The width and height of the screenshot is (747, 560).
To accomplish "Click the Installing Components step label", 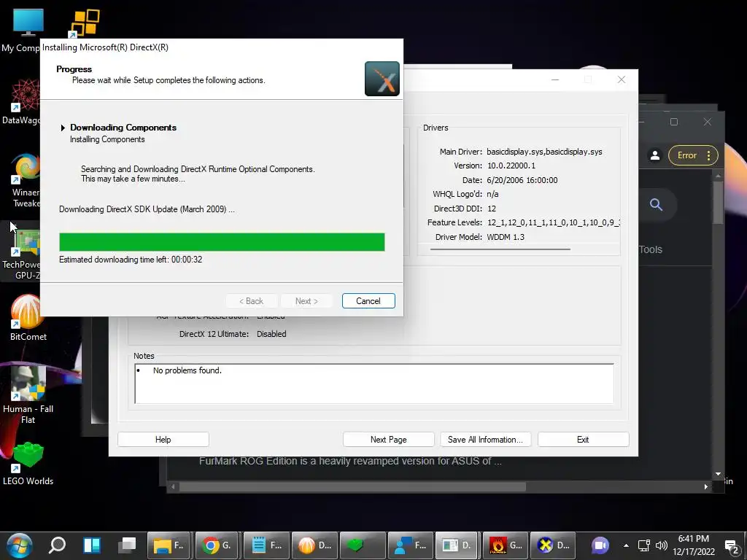I will tap(107, 139).
